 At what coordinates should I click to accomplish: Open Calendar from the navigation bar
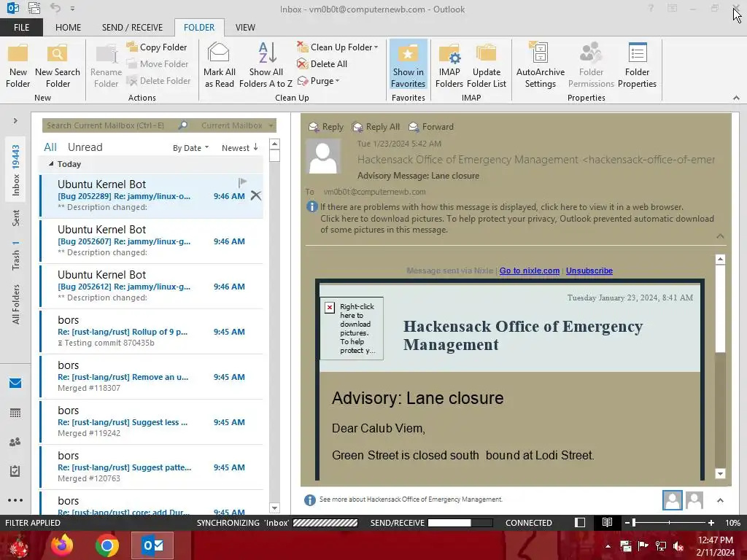[15, 413]
